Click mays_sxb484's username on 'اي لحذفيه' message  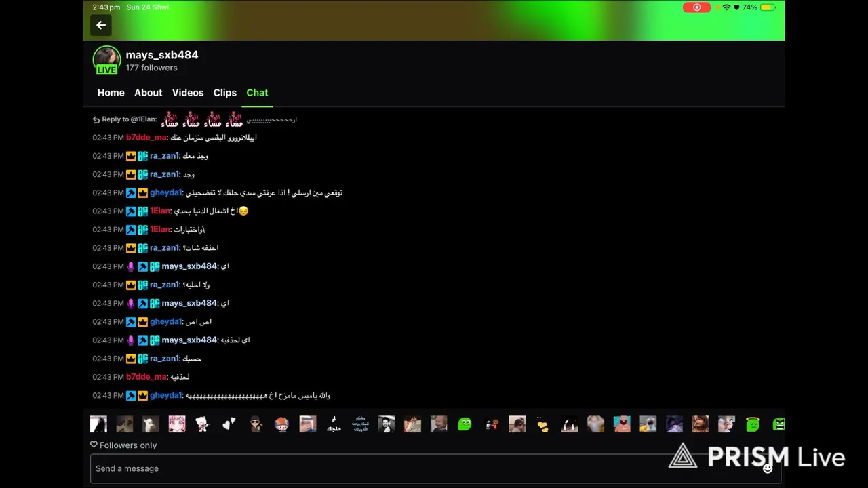coord(189,340)
